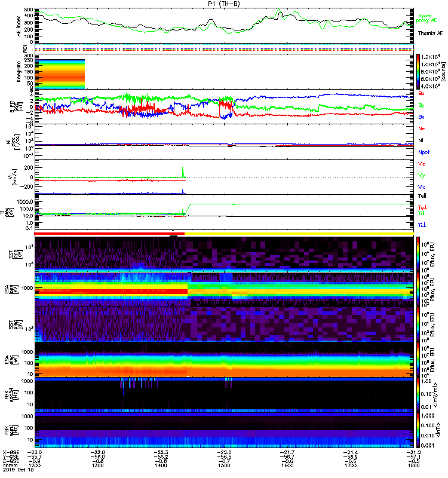This screenshot has height=478, width=448.
Task: Click the red segment of the mode bar
Action: click(x=109, y=234)
